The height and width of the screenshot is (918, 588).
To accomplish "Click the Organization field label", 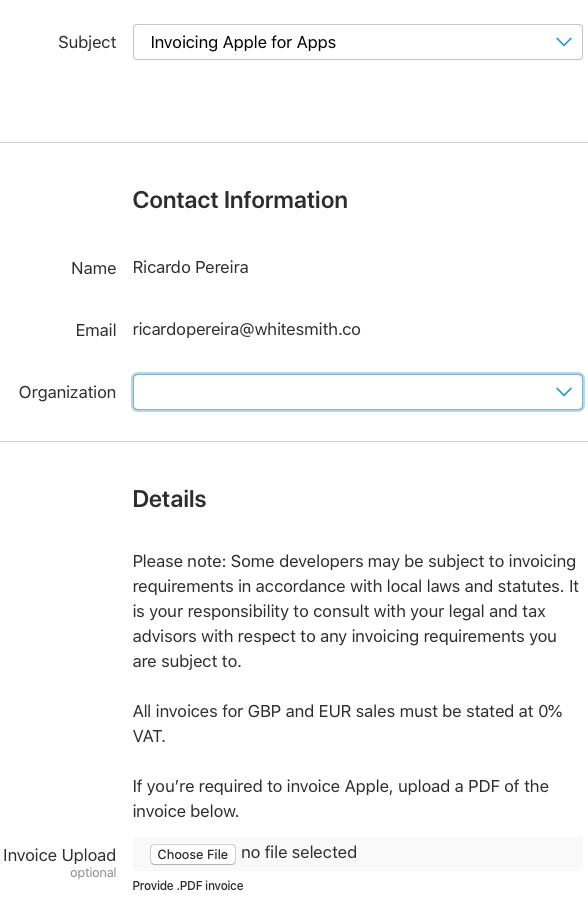I will [x=67, y=392].
